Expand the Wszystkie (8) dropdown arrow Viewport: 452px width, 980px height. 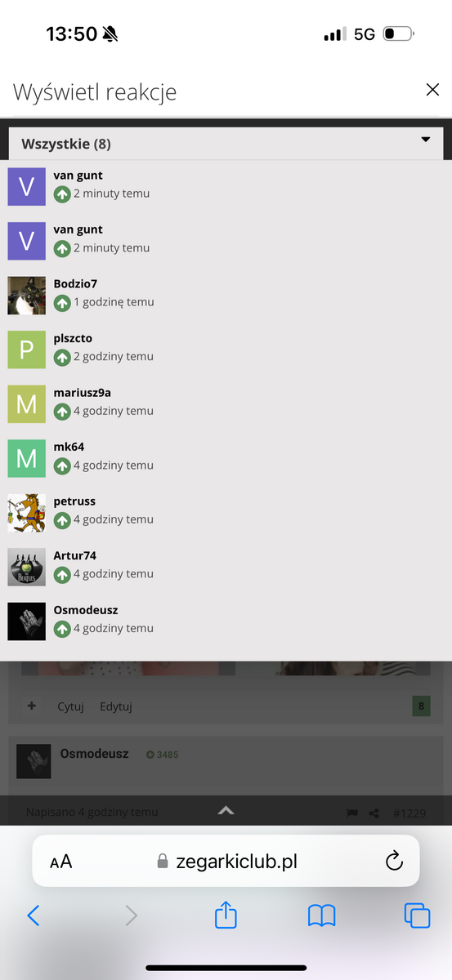point(425,140)
